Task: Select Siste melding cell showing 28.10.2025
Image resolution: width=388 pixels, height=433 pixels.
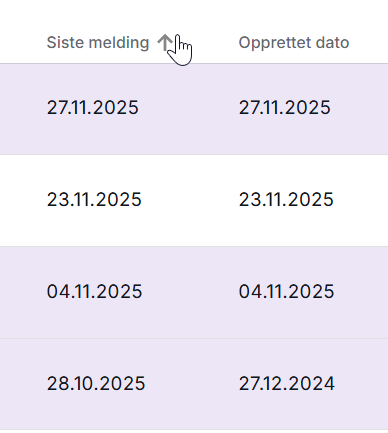Action: tap(96, 384)
